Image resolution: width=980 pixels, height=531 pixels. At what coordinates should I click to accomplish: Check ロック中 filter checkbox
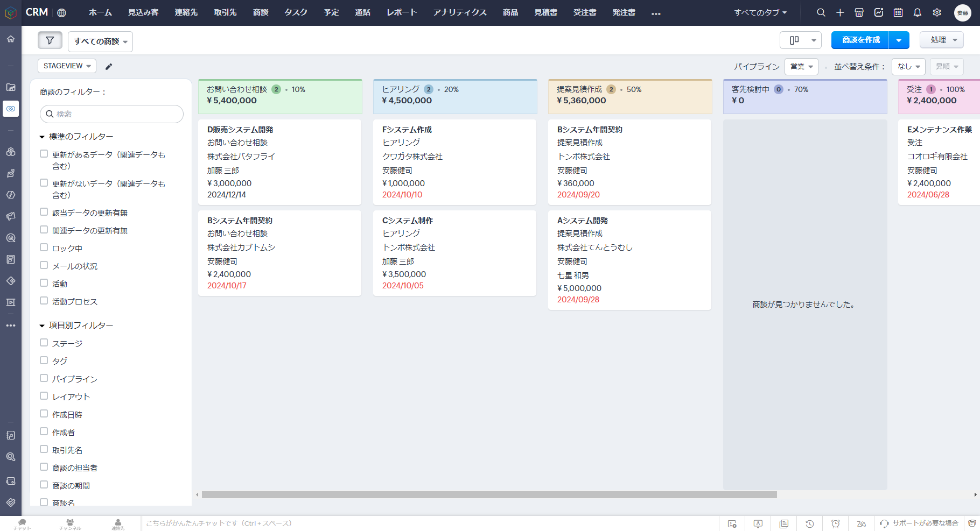pos(44,247)
